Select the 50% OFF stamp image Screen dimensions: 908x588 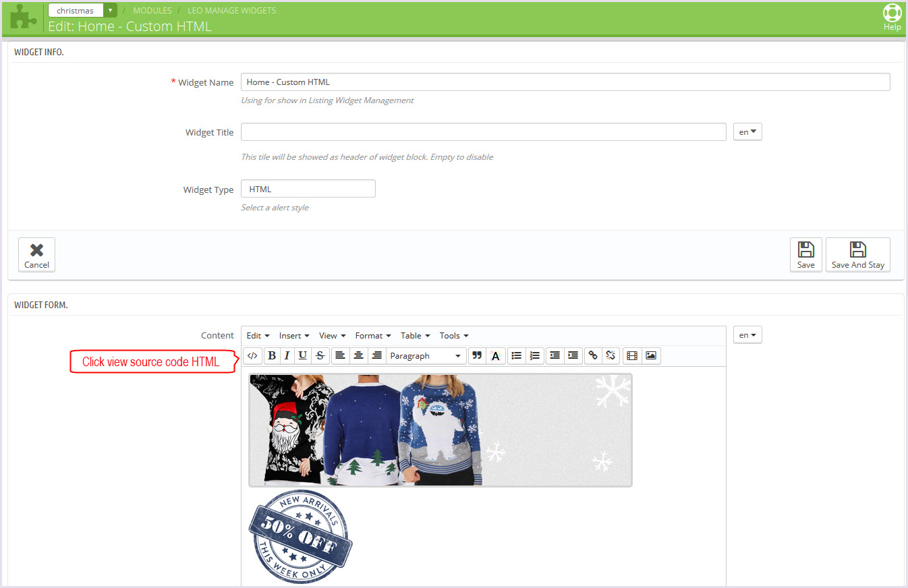click(301, 537)
